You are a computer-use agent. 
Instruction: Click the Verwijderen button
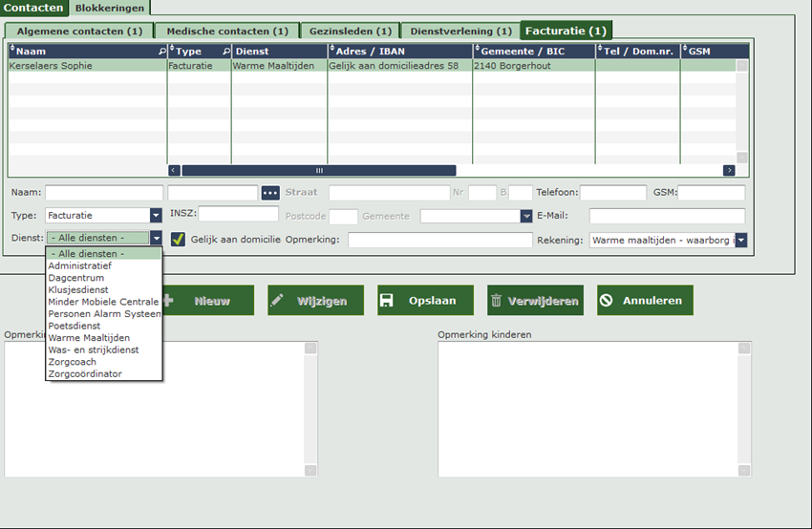535,300
